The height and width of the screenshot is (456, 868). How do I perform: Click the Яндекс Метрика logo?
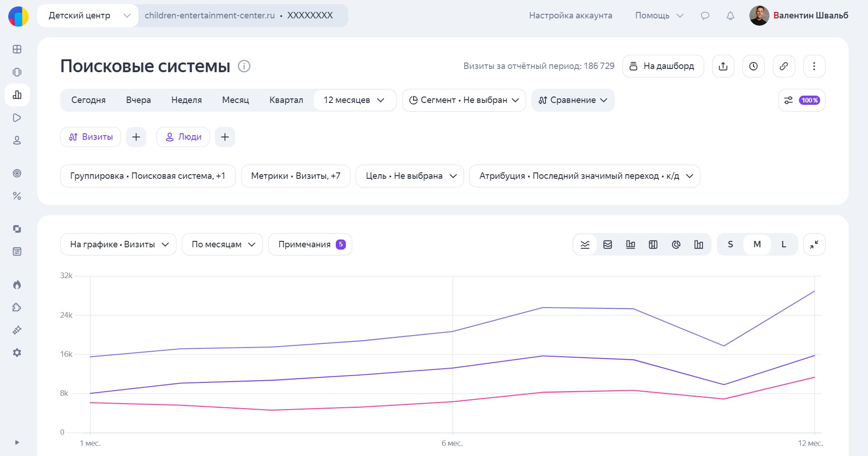pyautogui.click(x=18, y=16)
